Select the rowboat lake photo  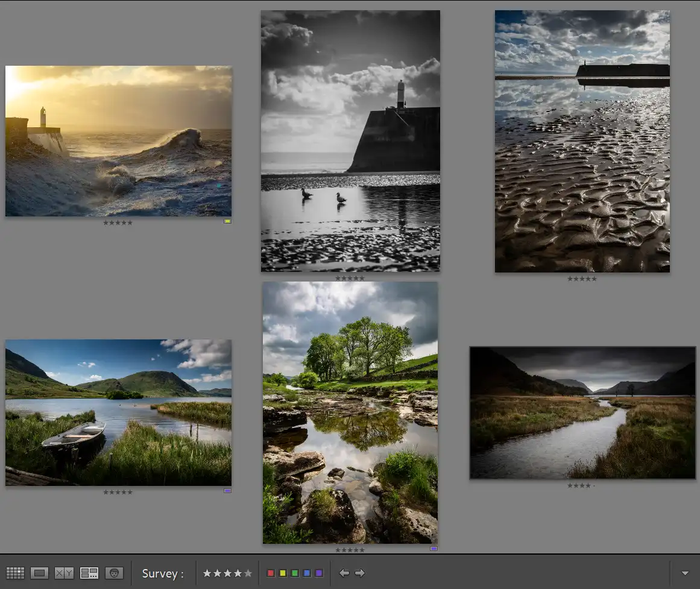pyautogui.click(x=118, y=412)
